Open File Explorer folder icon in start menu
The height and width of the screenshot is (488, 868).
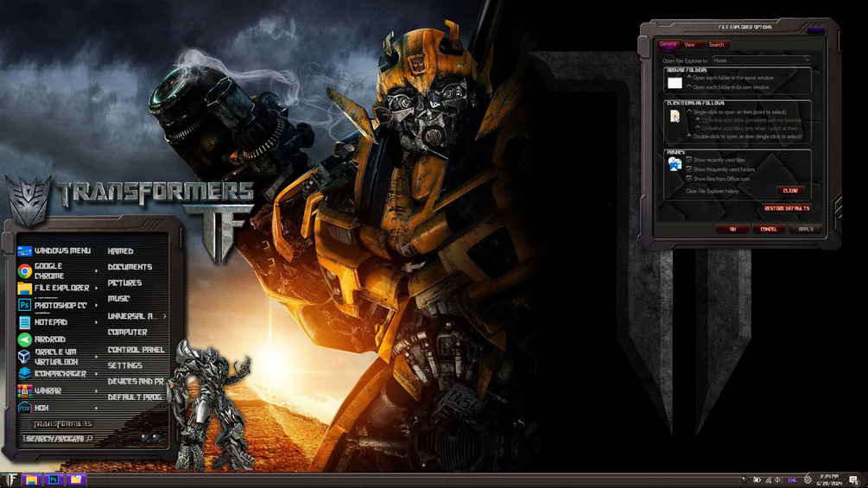(24, 288)
